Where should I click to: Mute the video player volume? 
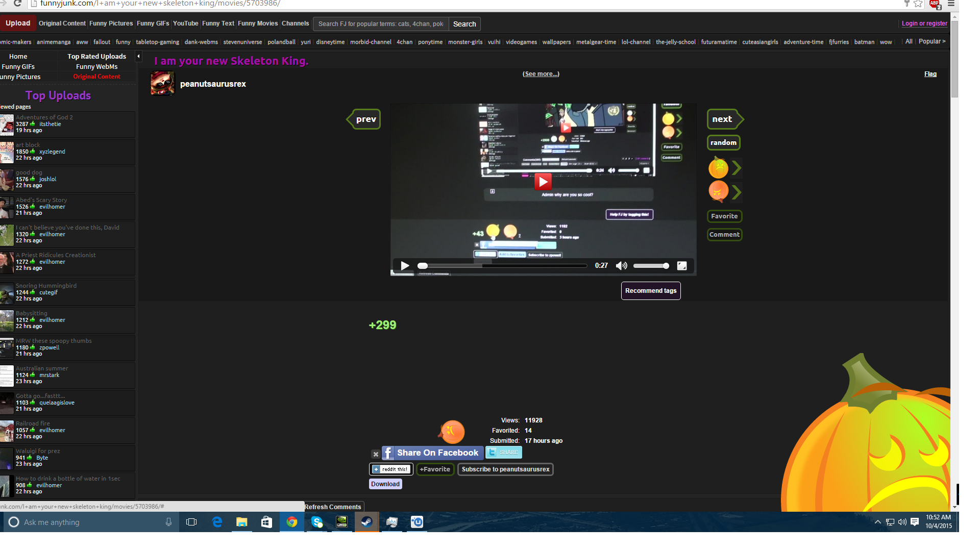click(621, 266)
